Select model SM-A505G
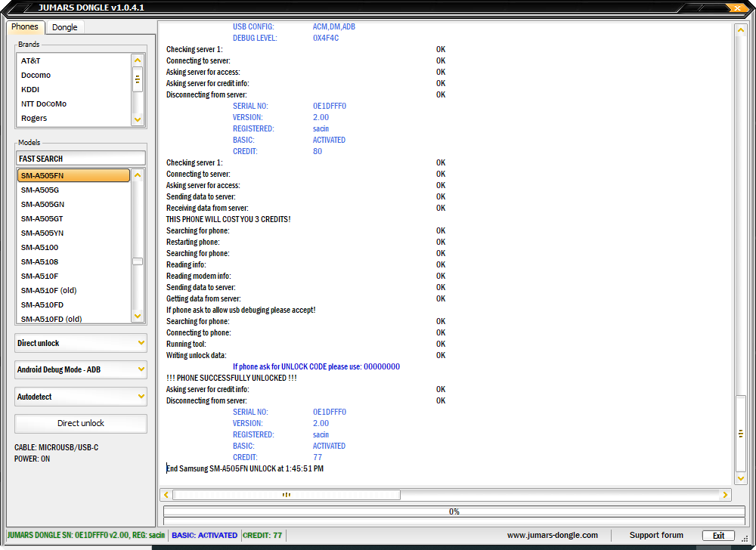756x550 pixels. [x=73, y=190]
